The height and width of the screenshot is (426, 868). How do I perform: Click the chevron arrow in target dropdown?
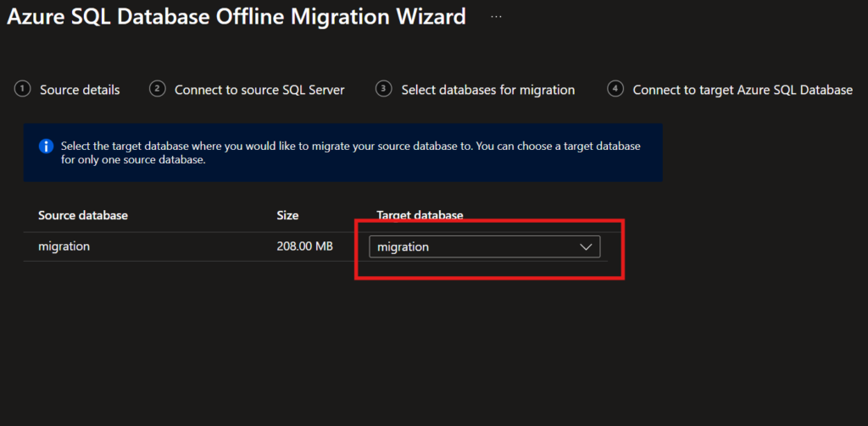click(x=585, y=246)
